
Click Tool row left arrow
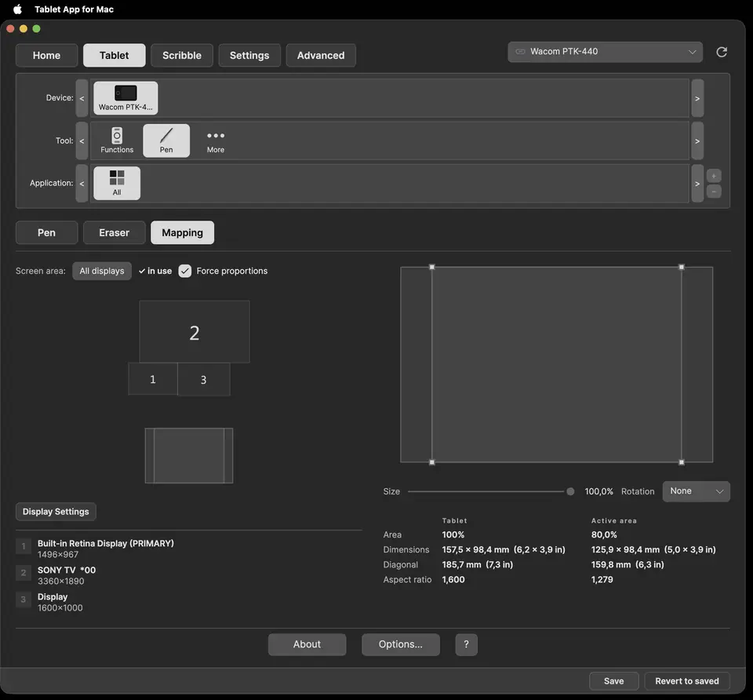pos(82,140)
